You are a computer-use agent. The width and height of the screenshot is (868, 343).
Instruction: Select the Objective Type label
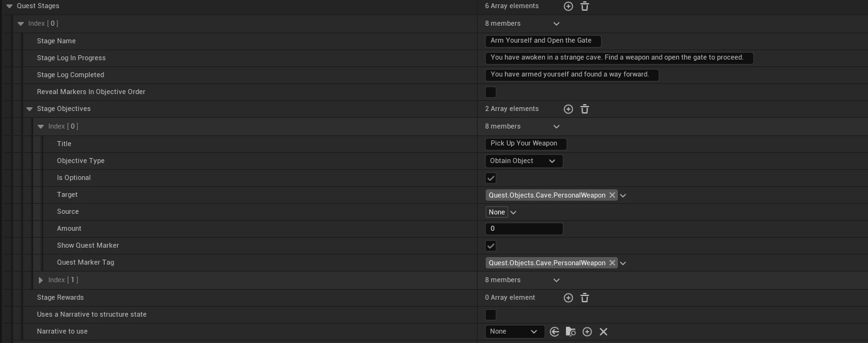[81, 161]
